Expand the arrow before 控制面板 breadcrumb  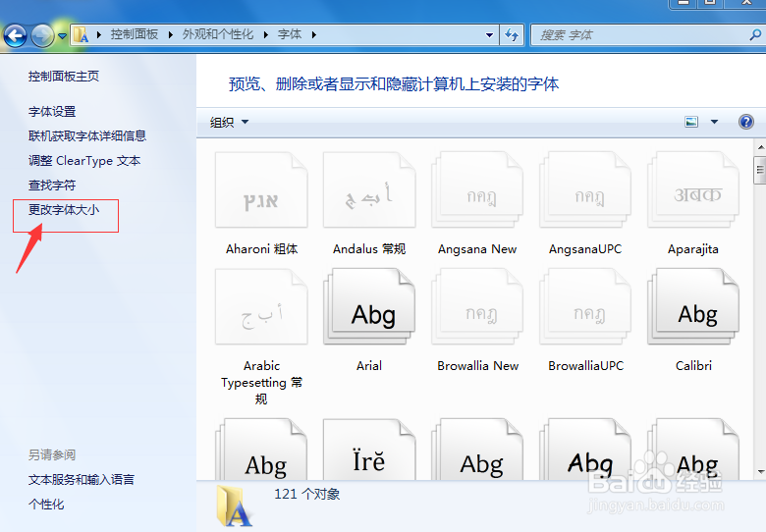point(99,34)
